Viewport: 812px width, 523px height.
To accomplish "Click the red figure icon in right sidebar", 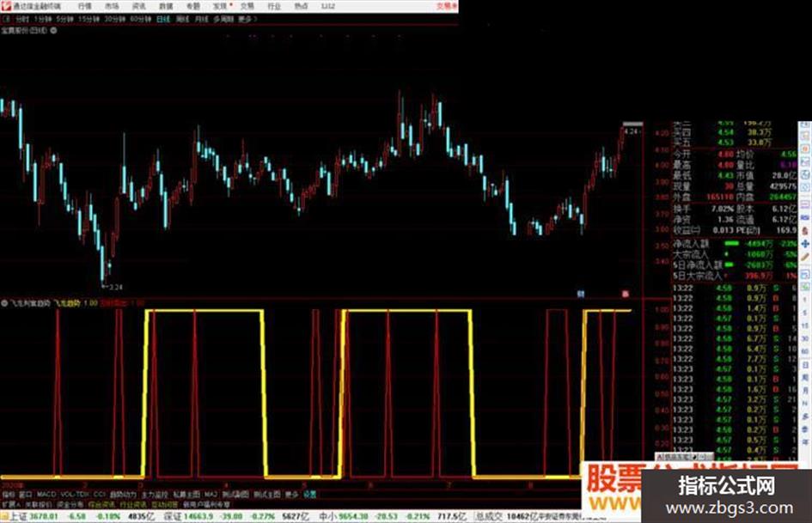I will point(805,230).
